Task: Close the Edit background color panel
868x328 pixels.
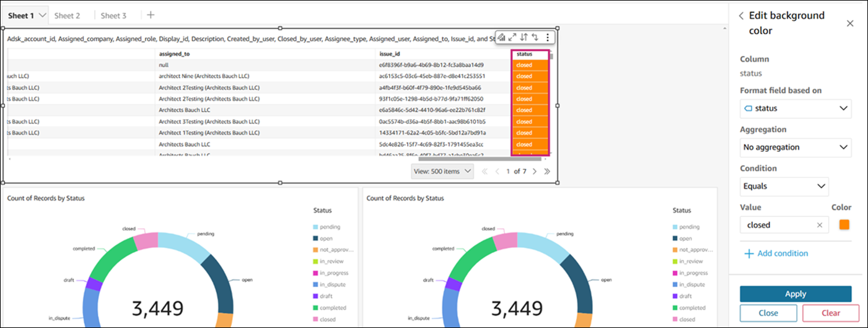Action: (850, 23)
